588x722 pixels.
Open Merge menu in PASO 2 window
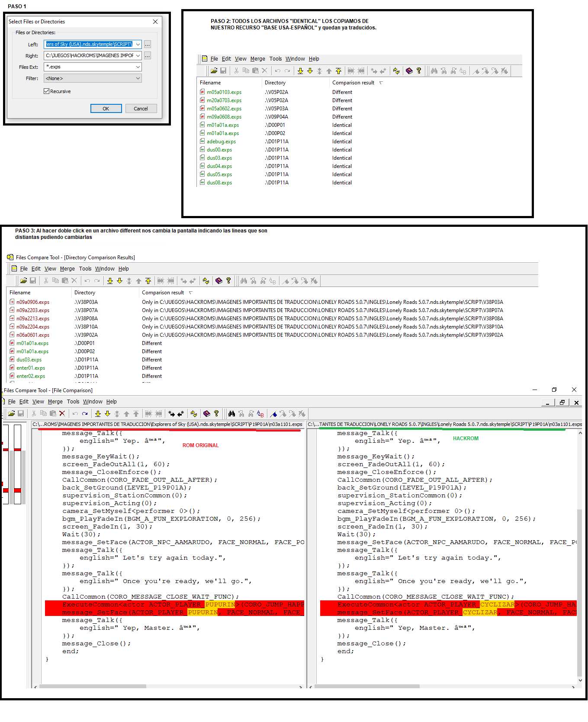[257, 59]
